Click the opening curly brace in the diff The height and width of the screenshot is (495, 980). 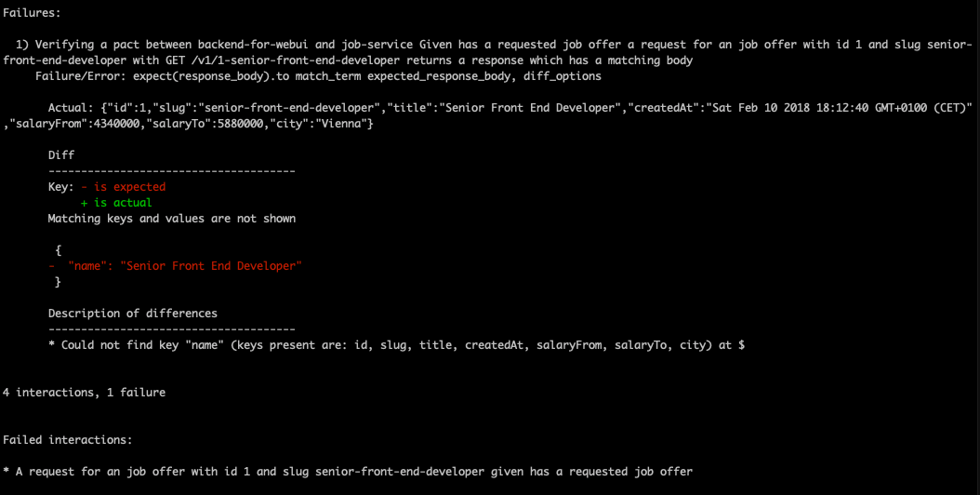(x=58, y=250)
